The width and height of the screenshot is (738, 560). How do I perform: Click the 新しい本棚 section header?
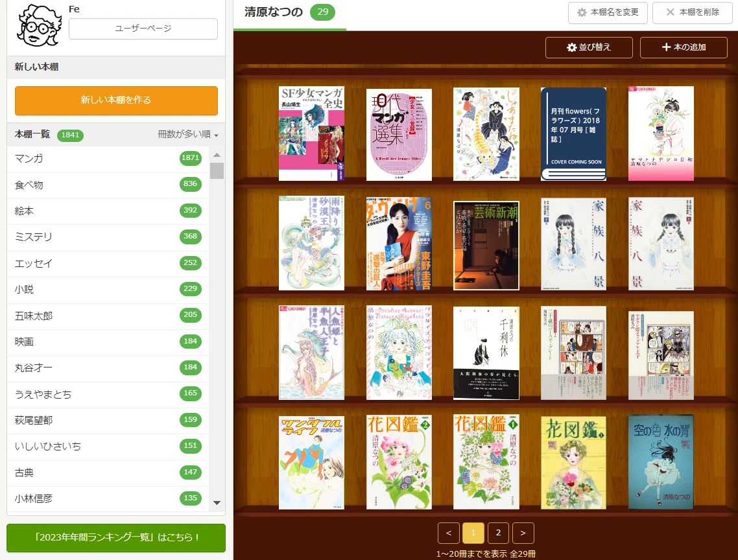pyautogui.click(x=116, y=67)
